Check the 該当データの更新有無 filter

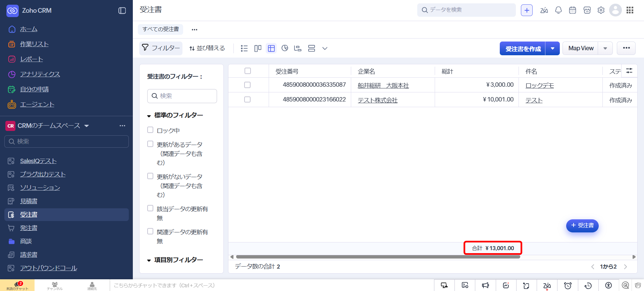[x=150, y=208]
